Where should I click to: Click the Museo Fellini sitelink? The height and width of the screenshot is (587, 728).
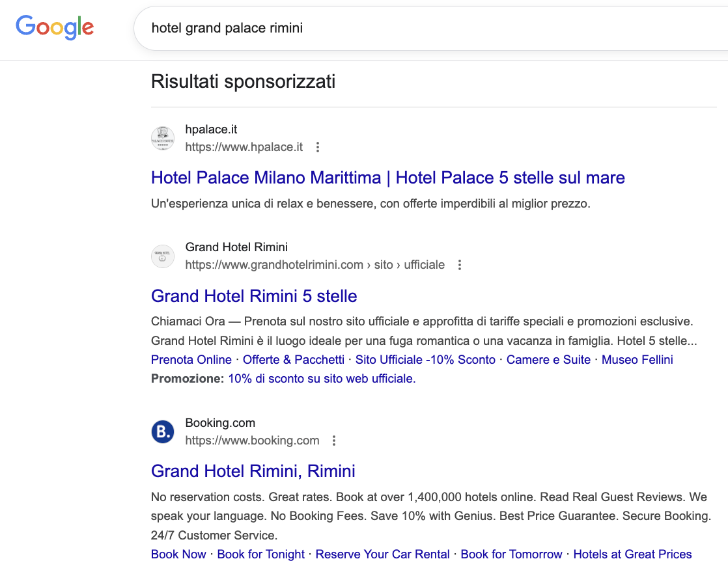(x=637, y=359)
